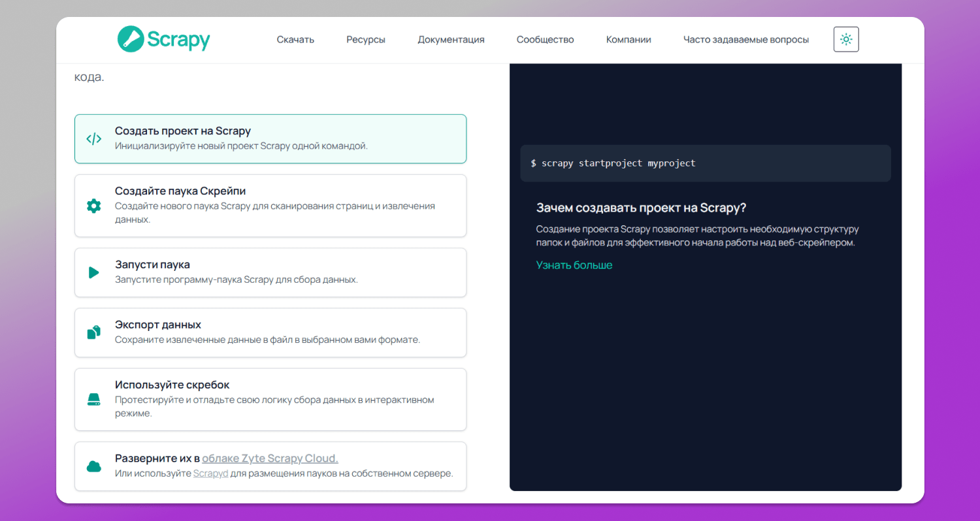This screenshot has width=980, height=521.
Task: Open the Компании navigation item
Action: point(629,39)
